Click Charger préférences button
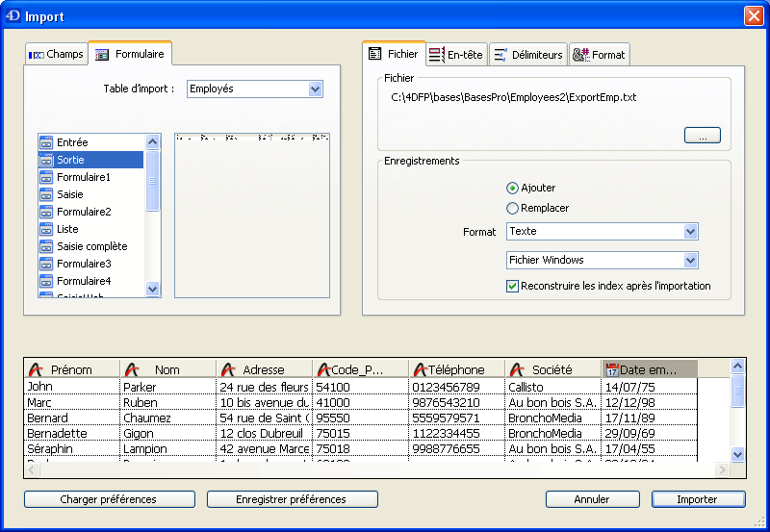Image resolution: width=770 pixels, height=532 pixels. (x=108, y=499)
